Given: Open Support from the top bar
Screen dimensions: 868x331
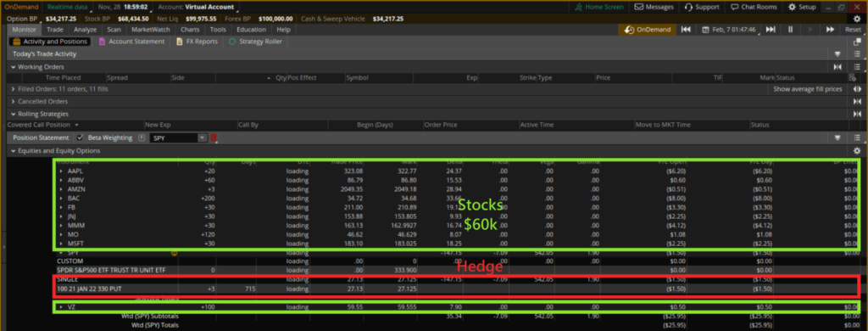Looking at the screenshot, I should coord(701,7).
